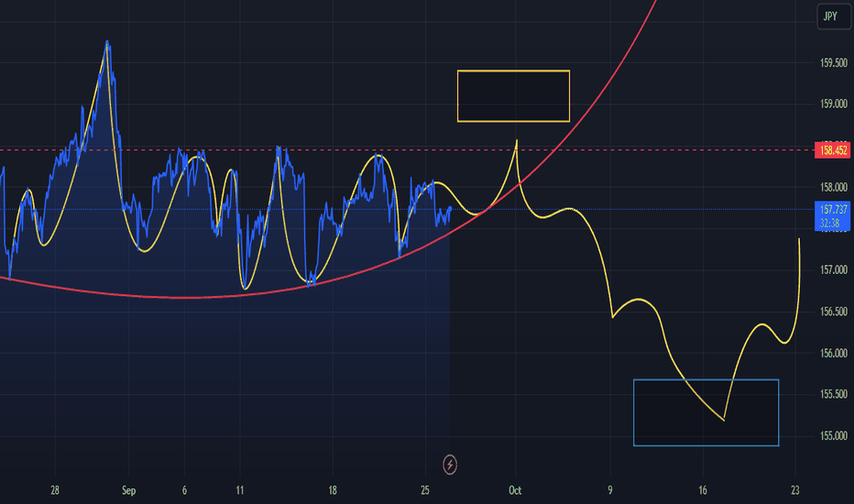Image resolution: width=854 pixels, height=504 pixels.
Task: Click the blue 157.737 current price label
Action: click(832, 210)
